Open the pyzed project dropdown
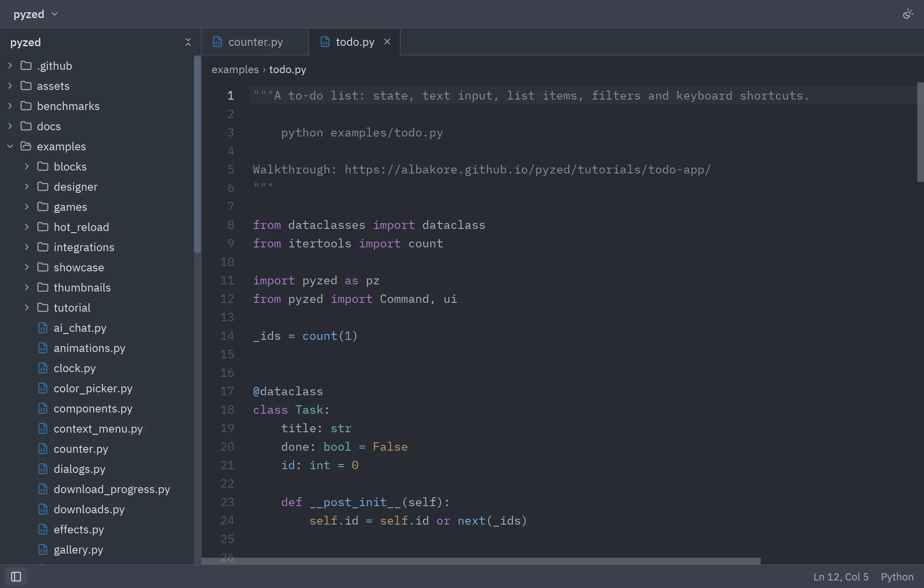Viewport: 924px width, 588px height. pos(36,14)
